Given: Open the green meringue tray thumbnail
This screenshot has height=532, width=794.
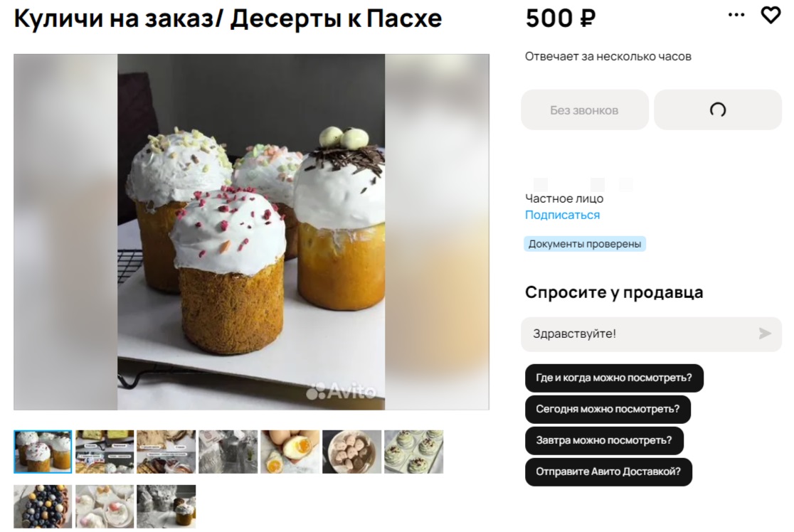Looking at the screenshot, I should tap(413, 452).
